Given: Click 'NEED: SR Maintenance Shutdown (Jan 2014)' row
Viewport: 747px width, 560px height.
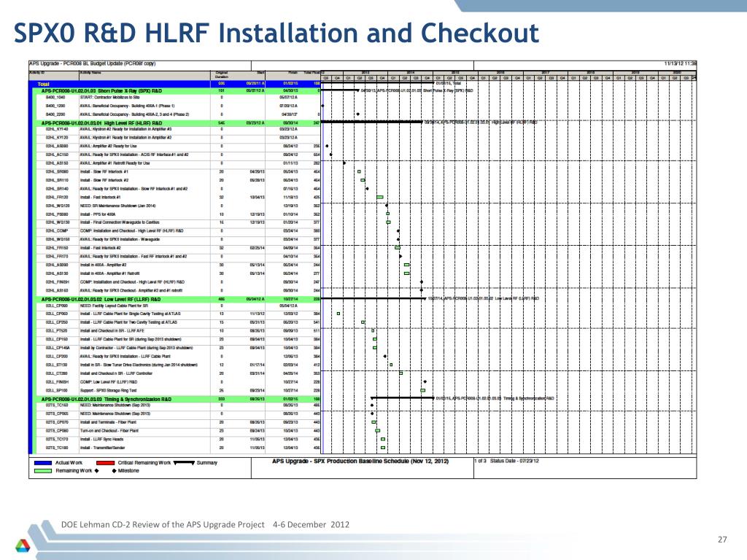Looking at the screenshot, I should coord(179,206).
